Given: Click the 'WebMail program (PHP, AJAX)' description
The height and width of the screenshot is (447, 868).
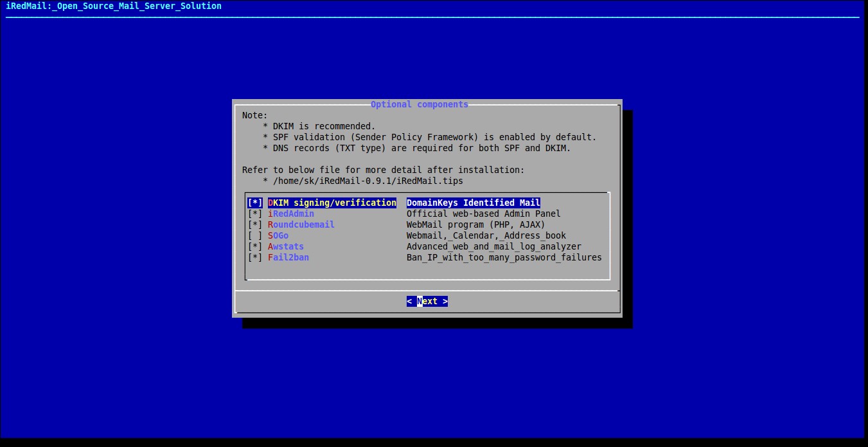Looking at the screenshot, I should (476, 224).
